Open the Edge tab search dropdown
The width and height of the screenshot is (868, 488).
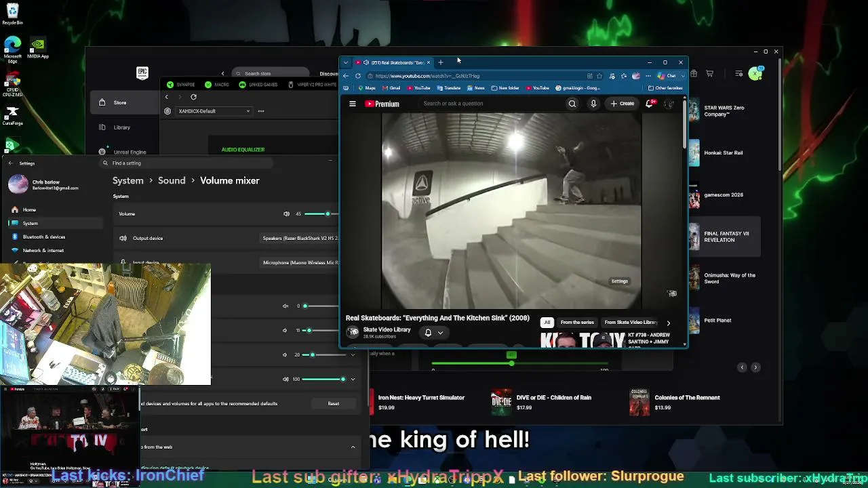[x=346, y=62]
